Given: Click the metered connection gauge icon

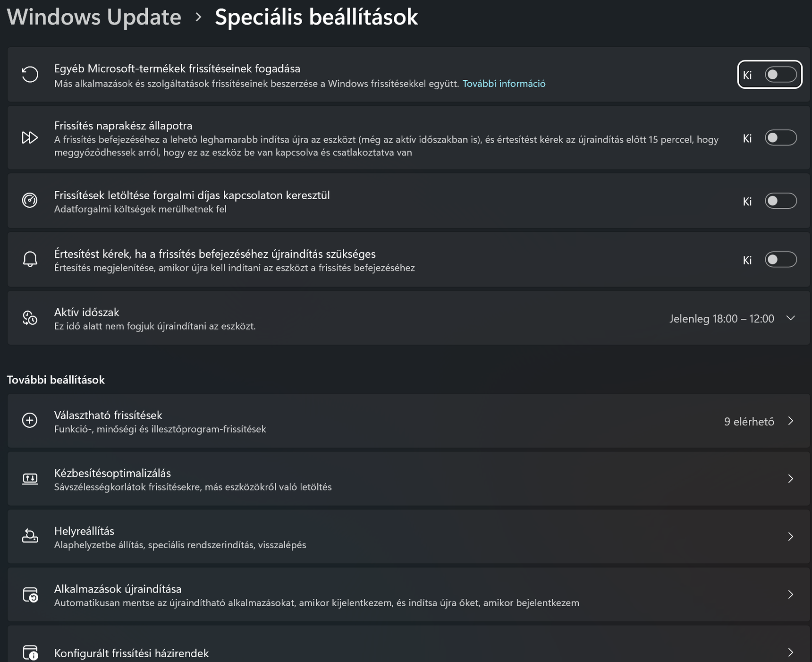Looking at the screenshot, I should pos(30,201).
